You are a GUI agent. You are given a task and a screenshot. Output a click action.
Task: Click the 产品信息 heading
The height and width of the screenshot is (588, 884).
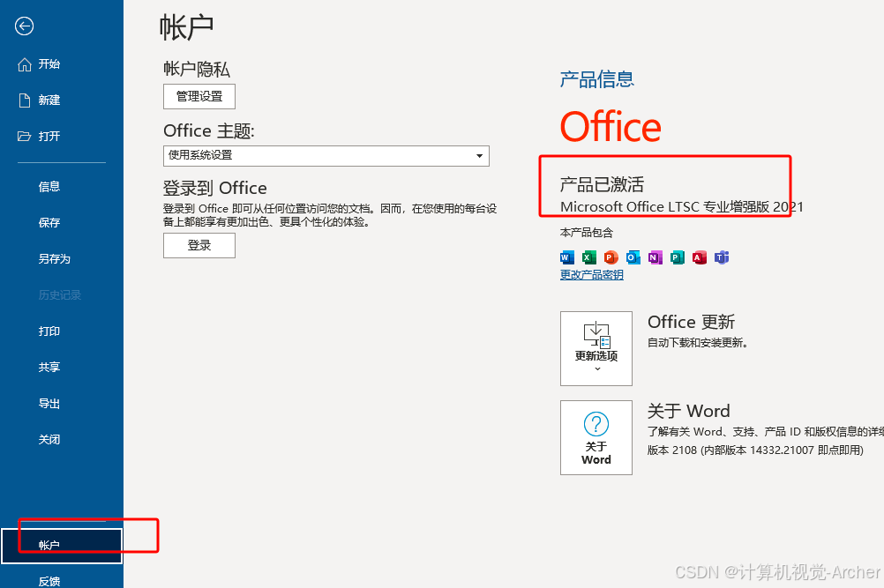(597, 79)
